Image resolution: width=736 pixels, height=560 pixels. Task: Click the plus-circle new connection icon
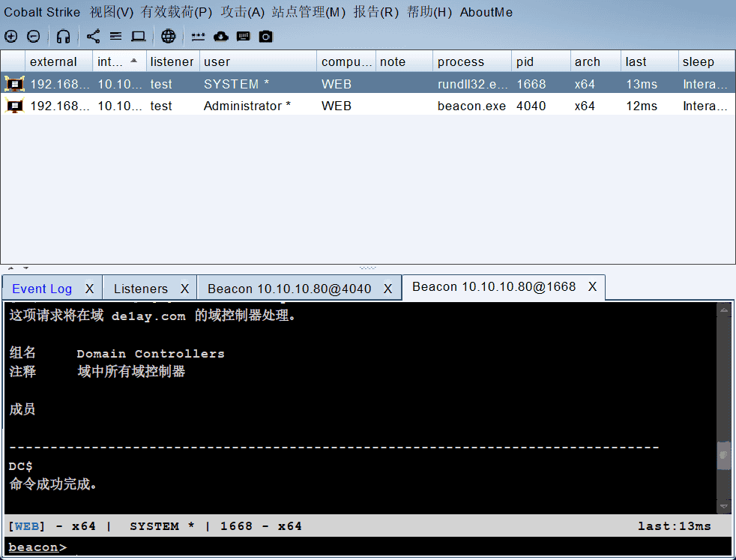click(10, 36)
